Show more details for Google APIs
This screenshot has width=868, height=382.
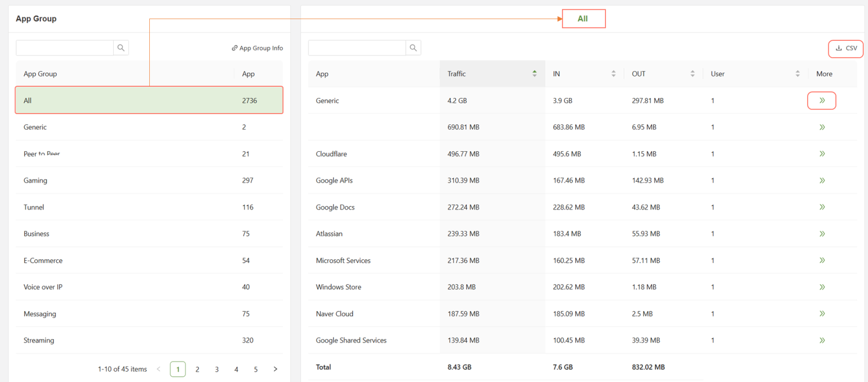coord(822,181)
